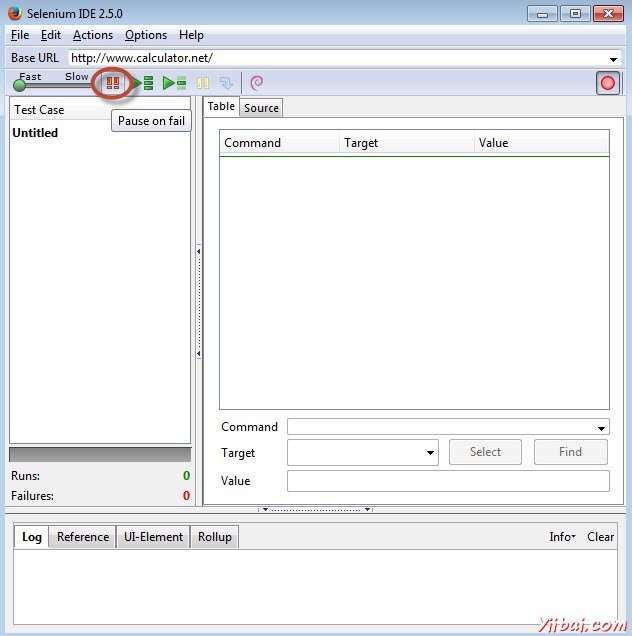Open the Command combo box dropdown

coord(601,428)
